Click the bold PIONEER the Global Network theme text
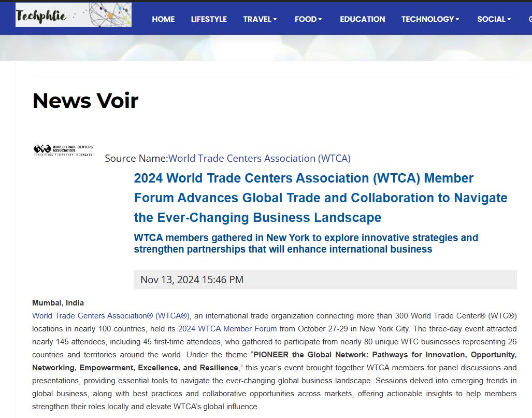The image size is (532, 418). tap(274, 361)
